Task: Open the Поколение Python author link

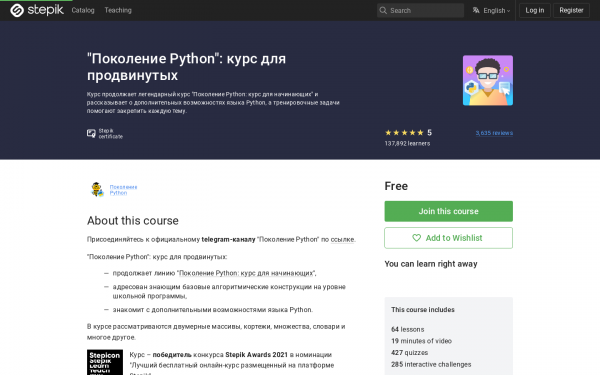Action: click(x=123, y=190)
